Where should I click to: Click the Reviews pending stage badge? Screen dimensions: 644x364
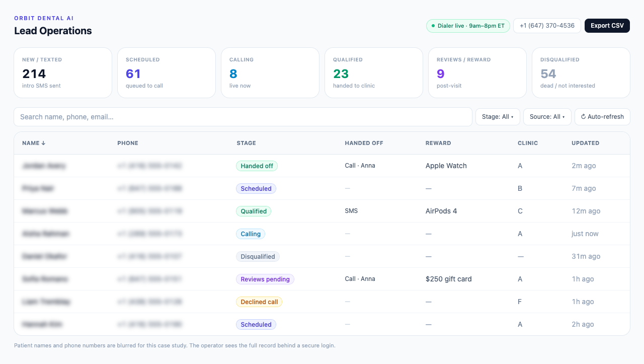pyautogui.click(x=265, y=279)
